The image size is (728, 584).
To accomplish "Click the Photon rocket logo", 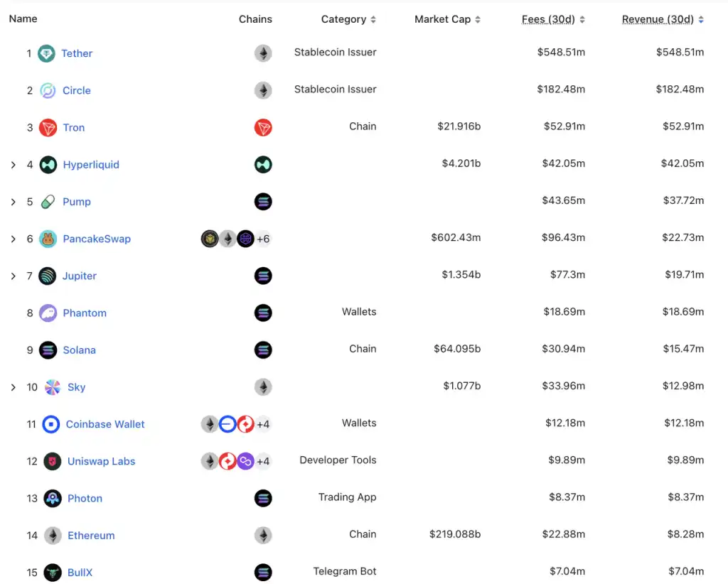I will (53, 499).
